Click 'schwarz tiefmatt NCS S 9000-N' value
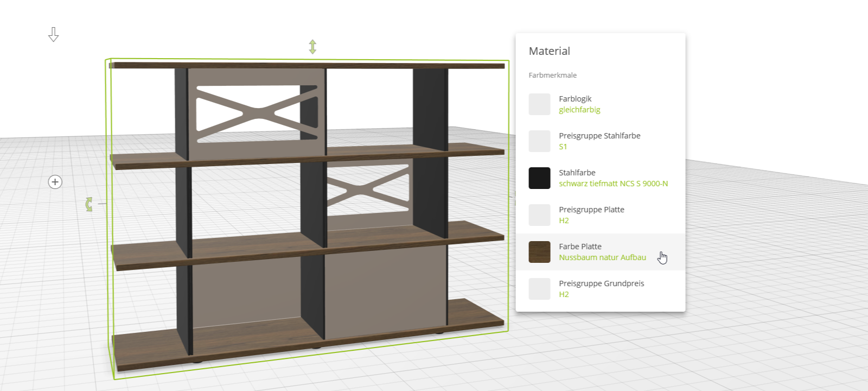The width and height of the screenshot is (868, 391). tap(613, 184)
